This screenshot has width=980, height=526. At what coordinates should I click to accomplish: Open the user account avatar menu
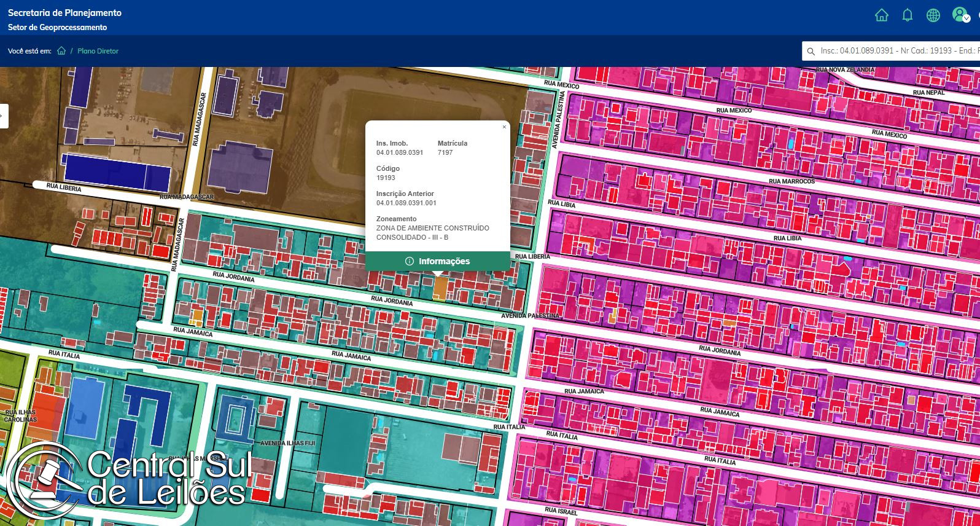click(960, 15)
